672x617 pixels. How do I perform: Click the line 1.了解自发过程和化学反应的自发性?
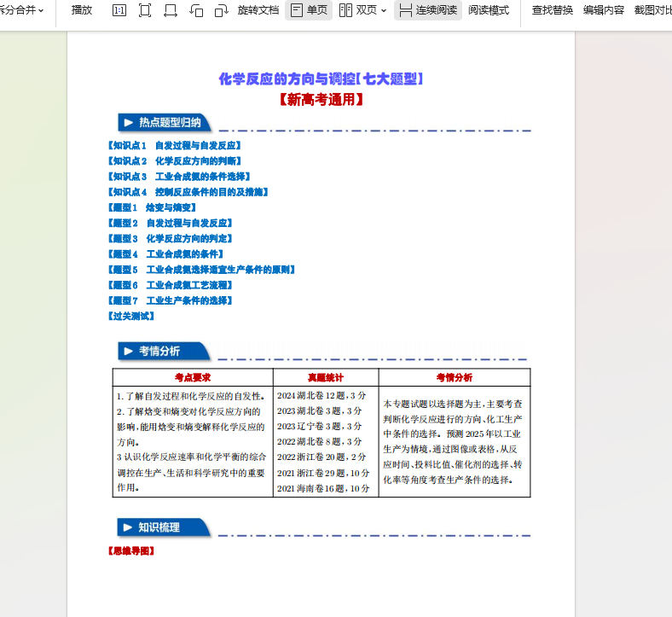[191, 396]
